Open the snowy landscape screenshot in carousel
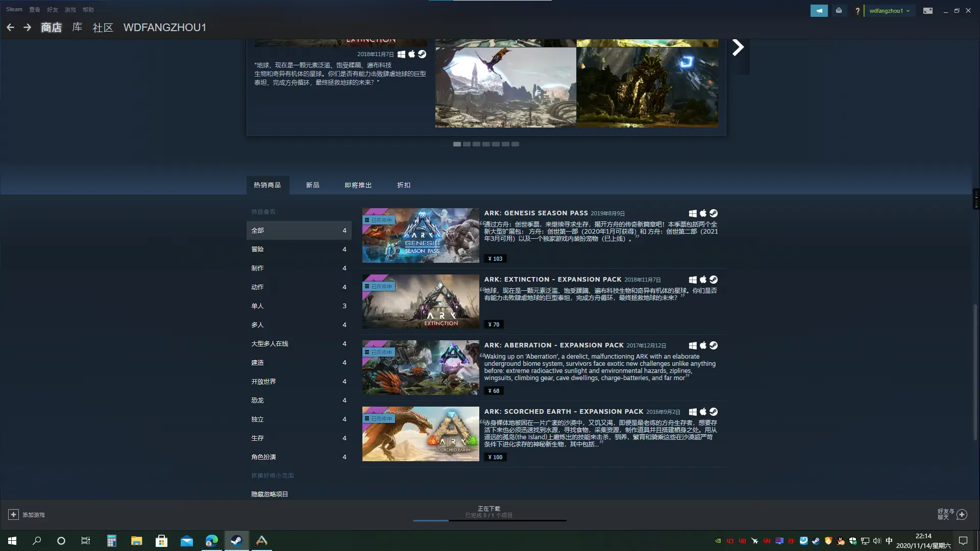Viewport: 980px width, 551px height. click(505, 88)
